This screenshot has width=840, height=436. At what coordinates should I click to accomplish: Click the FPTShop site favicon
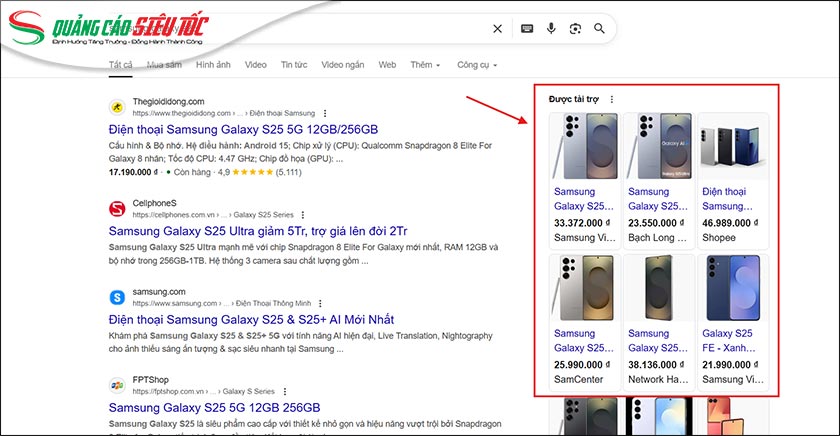tap(117, 385)
